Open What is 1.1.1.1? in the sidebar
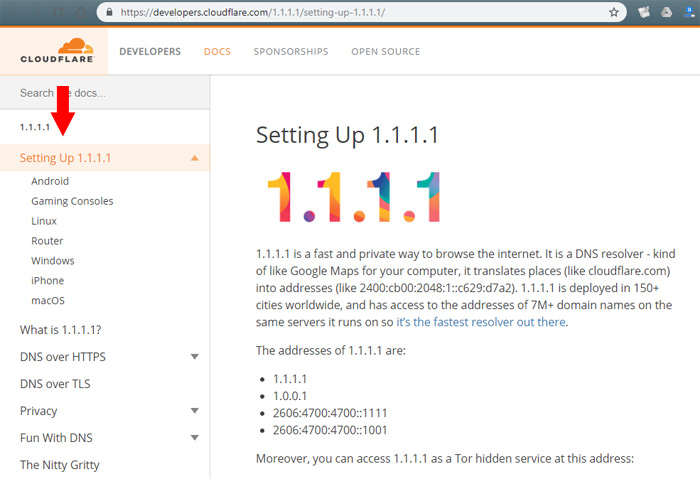The width and height of the screenshot is (700, 479). [61, 330]
